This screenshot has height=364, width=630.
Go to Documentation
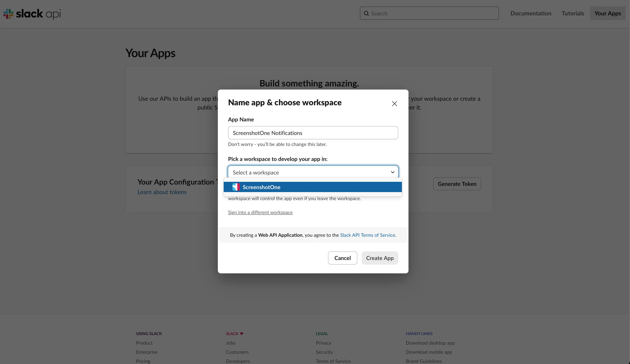[531, 13]
